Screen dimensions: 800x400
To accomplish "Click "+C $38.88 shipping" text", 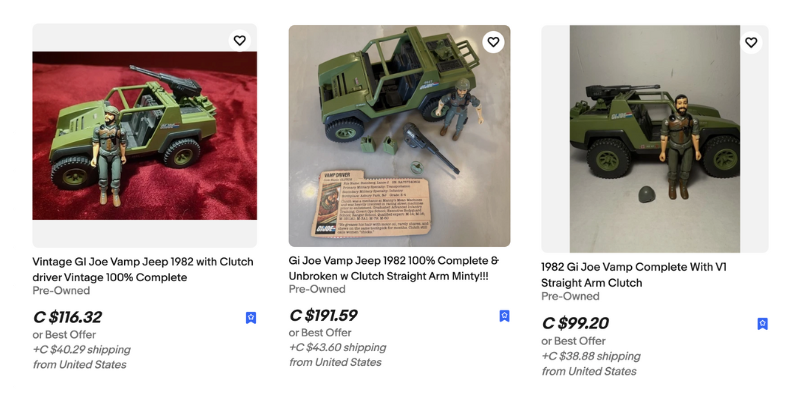I will 591,356.
